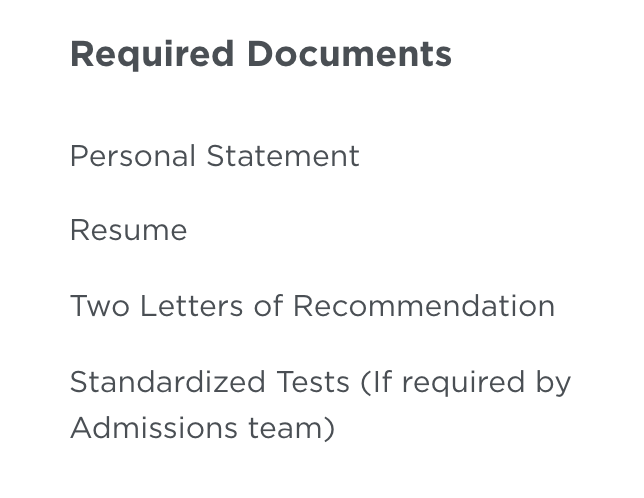
Task: Click the word "Admissions"
Action: pos(154,428)
